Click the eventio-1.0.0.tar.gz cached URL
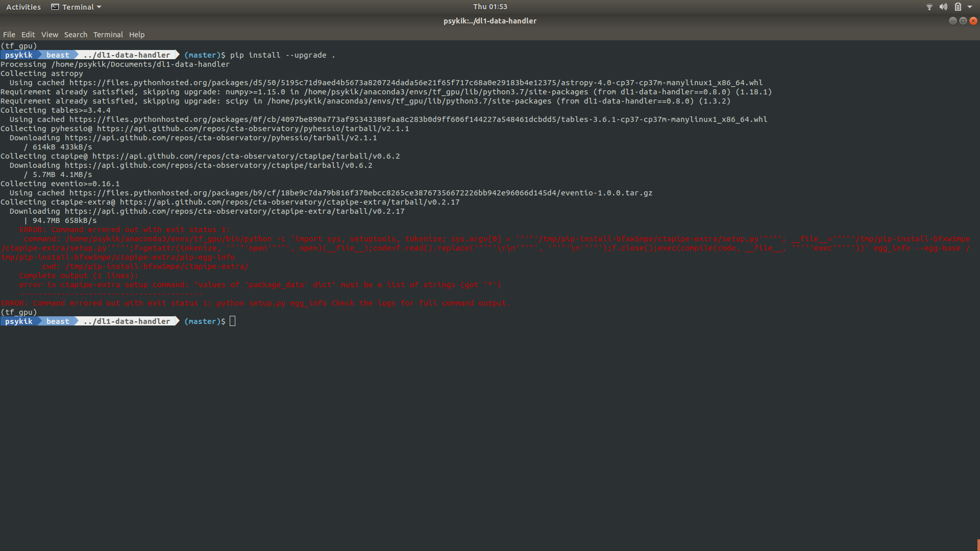The width and height of the screenshot is (980, 551). [x=361, y=193]
